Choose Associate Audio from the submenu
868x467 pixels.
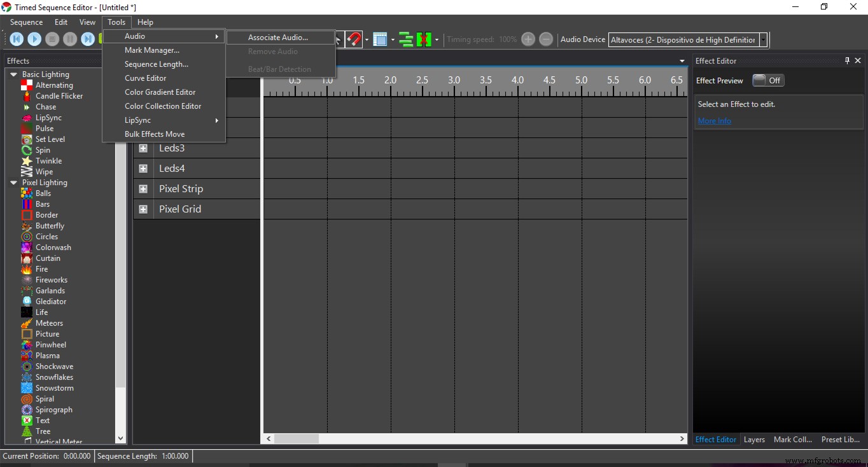[x=278, y=38]
